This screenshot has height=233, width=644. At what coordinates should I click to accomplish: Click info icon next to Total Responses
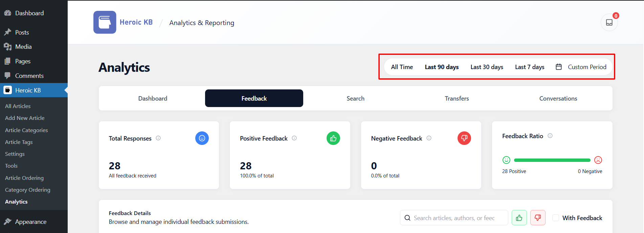coord(158,138)
